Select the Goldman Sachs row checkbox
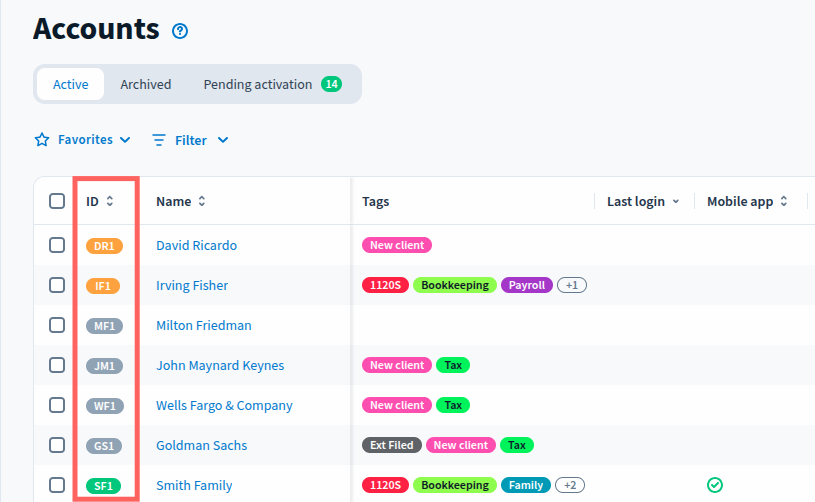This screenshot has width=815, height=502. tap(57, 445)
